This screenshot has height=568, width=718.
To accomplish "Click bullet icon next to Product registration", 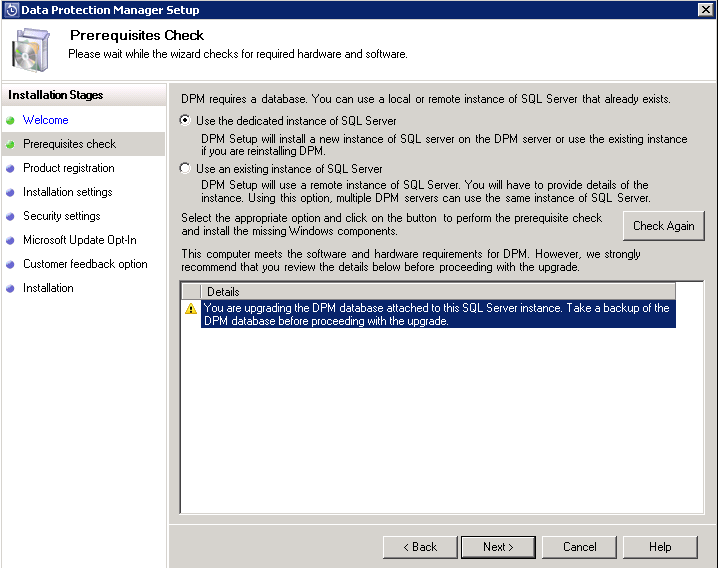I will pos(11,168).
